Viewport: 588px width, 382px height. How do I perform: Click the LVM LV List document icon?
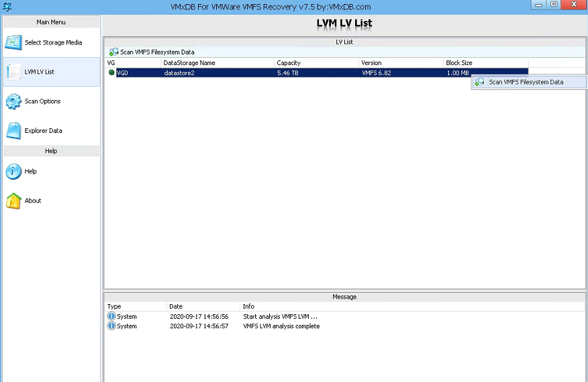tap(13, 72)
